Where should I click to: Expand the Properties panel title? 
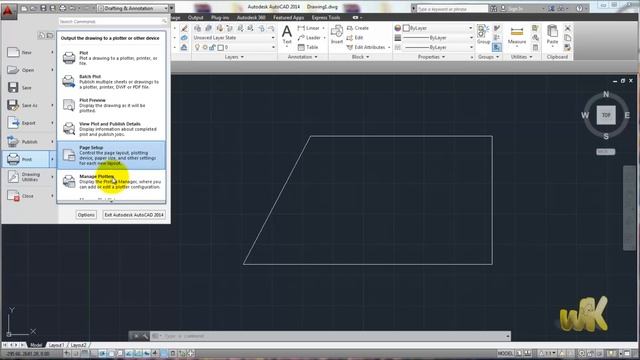pyautogui.click(x=431, y=57)
